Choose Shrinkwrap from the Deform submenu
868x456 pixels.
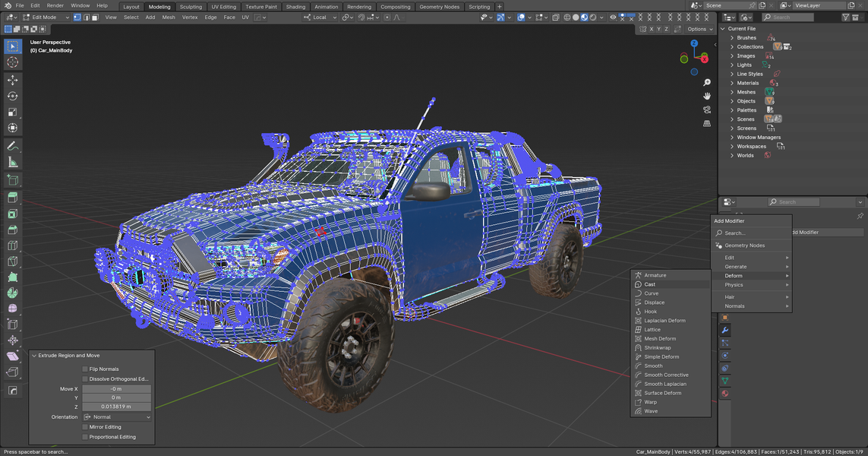pos(658,347)
